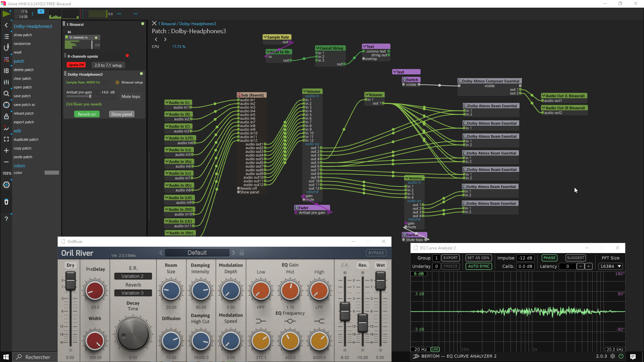This screenshot has width=644, height=362.
Task: Toggle PHASE display in EQ Curve Analyzer
Action: coord(549,258)
